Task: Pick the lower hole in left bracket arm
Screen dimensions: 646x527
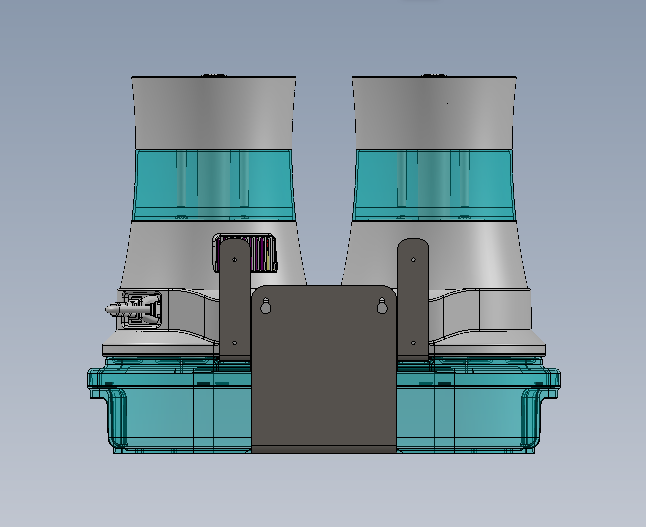Action: pos(235,342)
